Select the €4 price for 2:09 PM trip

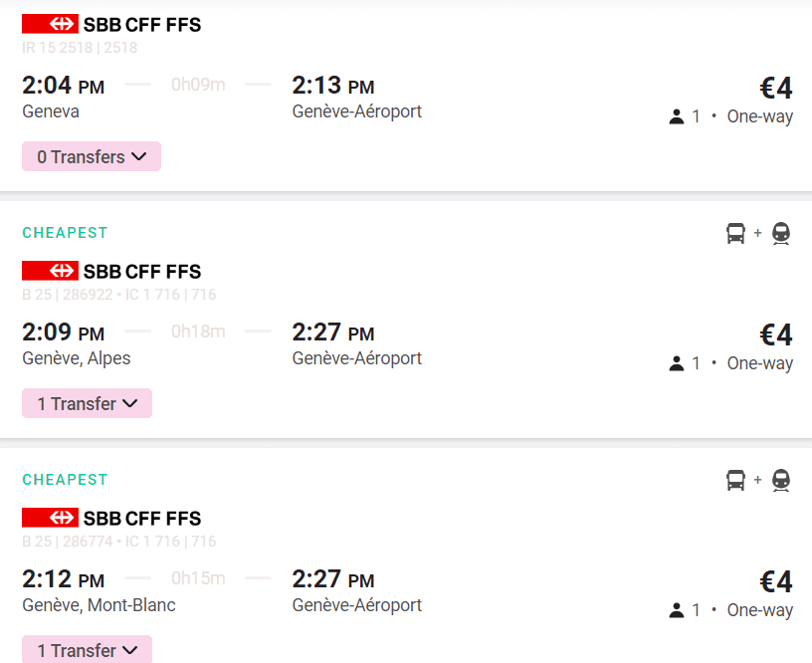point(776,334)
